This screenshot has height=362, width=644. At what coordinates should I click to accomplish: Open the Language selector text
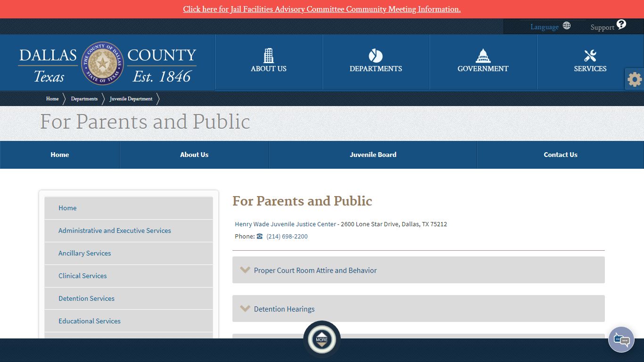544,27
